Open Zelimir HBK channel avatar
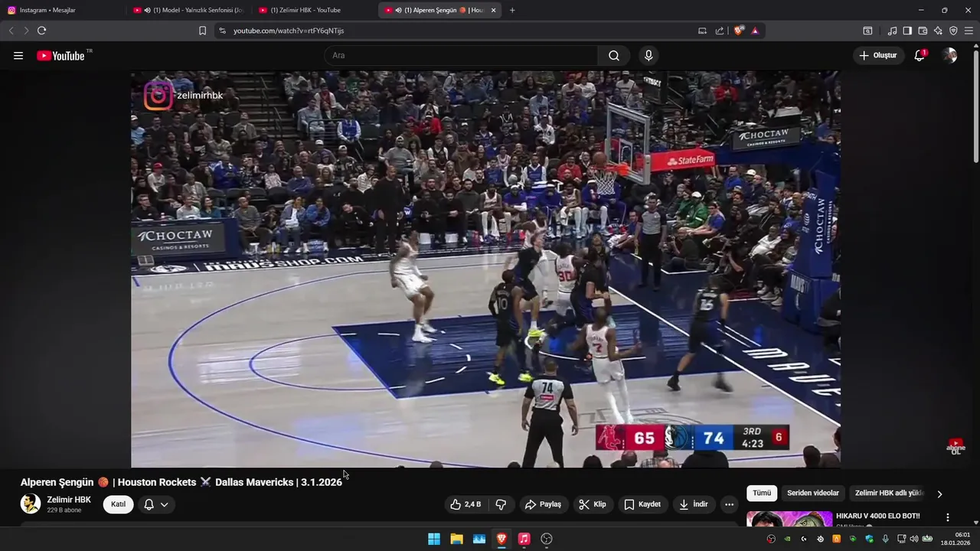 (x=31, y=504)
